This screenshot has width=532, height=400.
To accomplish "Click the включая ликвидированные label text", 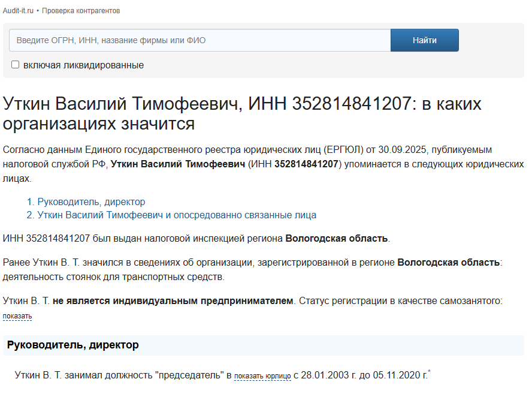I will [83, 65].
